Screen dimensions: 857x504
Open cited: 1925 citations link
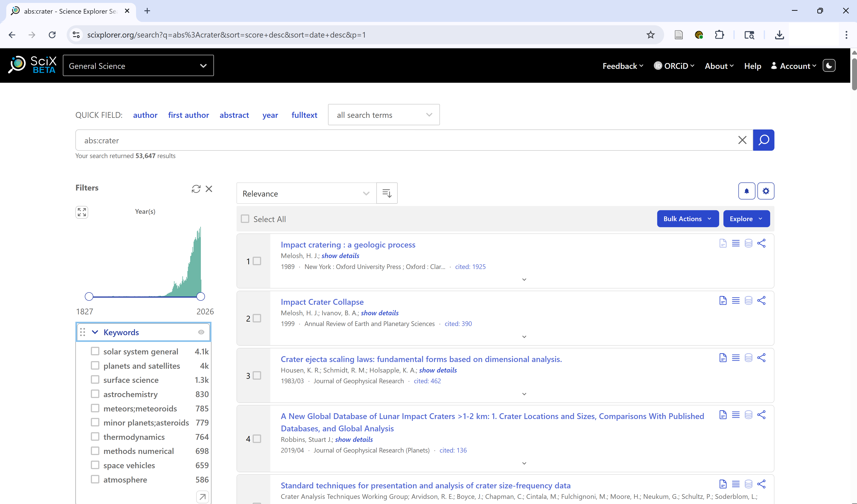point(470,267)
